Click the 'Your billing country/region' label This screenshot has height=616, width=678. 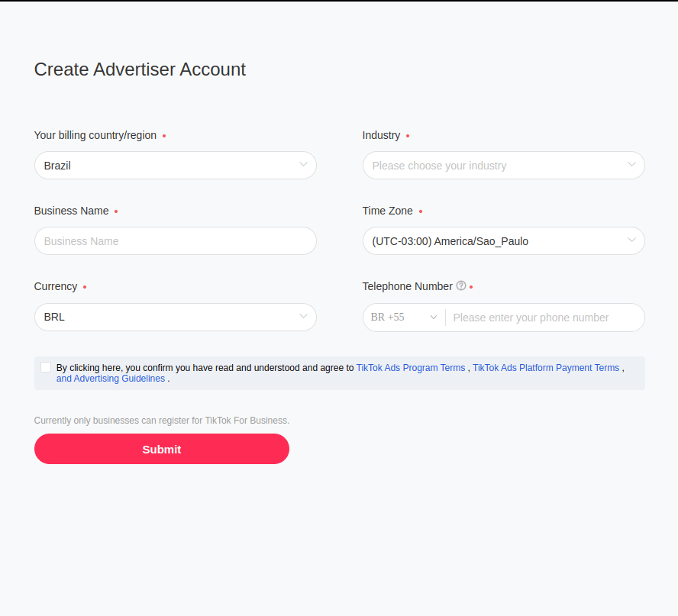(95, 135)
